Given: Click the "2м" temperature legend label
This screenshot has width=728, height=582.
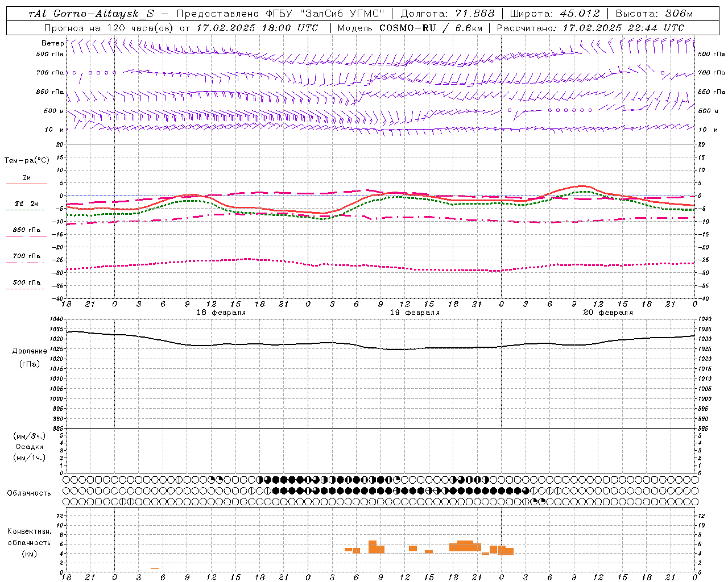Looking at the screenshot, I should 27,178.
